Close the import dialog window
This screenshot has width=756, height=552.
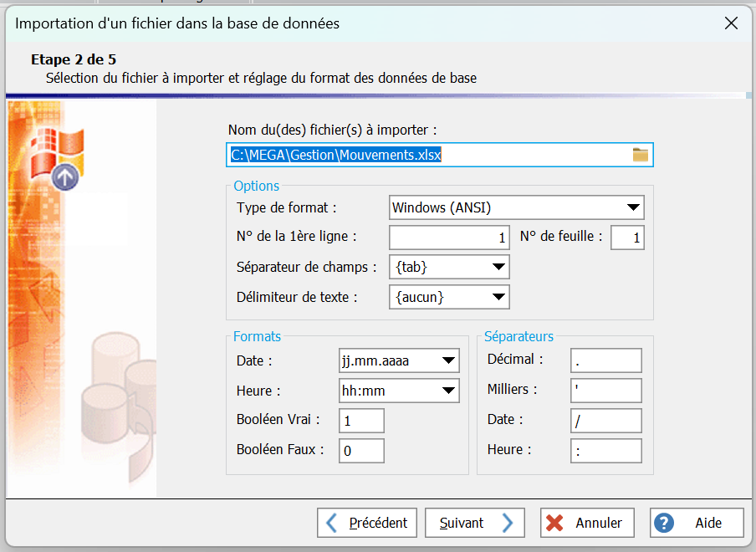coord(731,23)
